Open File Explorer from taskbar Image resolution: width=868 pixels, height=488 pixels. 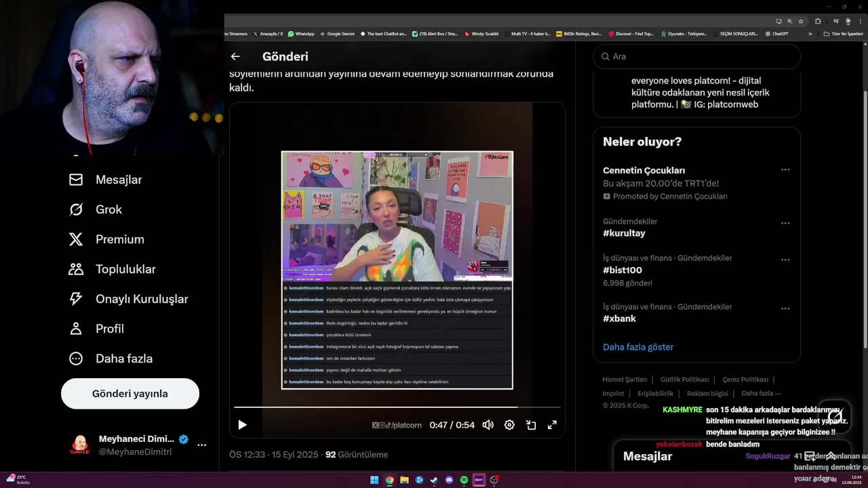404,480
